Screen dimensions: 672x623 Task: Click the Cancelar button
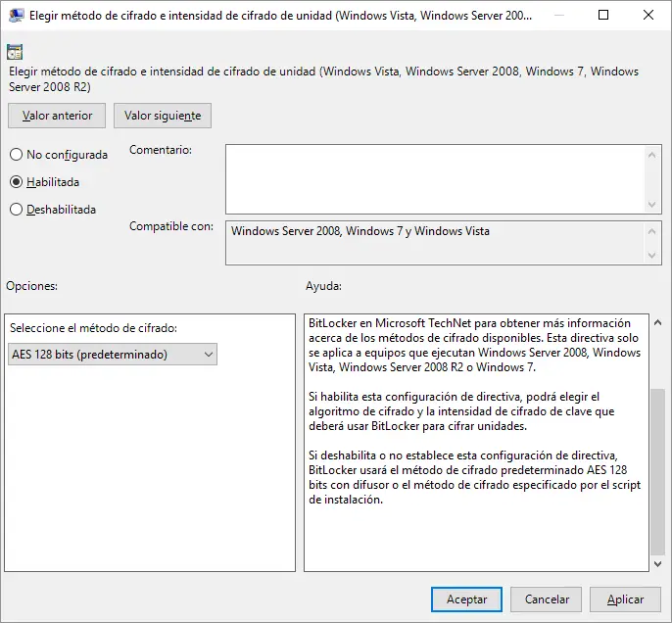[x=546, y=599]
